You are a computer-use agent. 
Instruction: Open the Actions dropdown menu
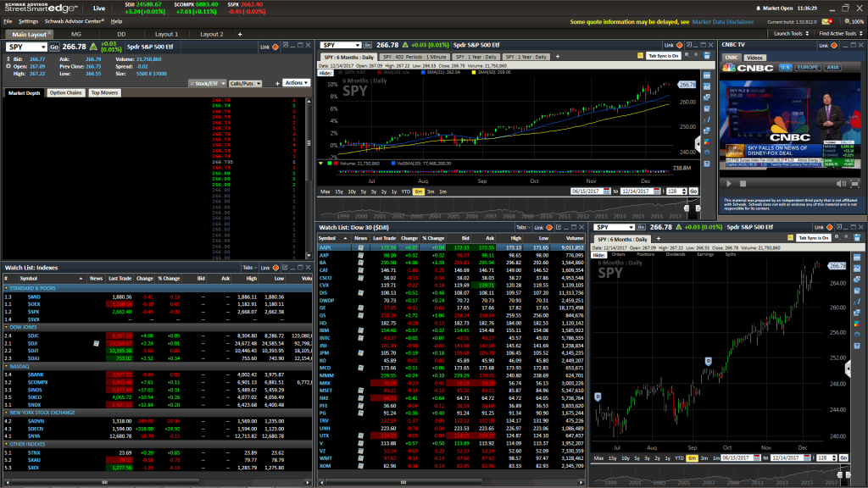(294, 82)
